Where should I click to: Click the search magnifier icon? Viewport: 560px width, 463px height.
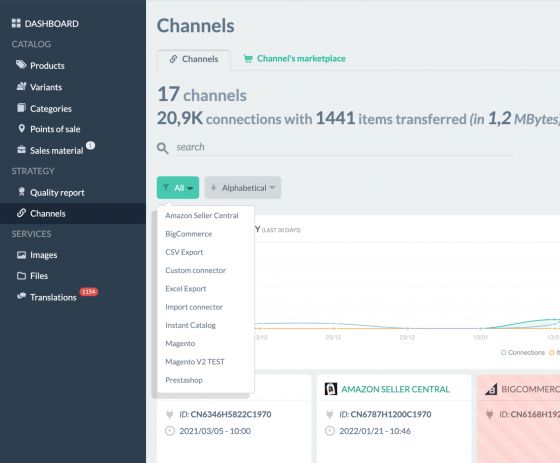[162, 148]
